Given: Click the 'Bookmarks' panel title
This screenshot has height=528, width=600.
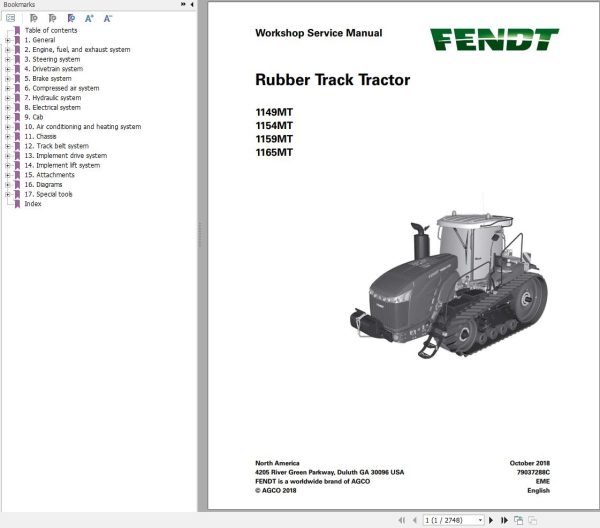Looking at the screenshot, I should click(19, 5).
